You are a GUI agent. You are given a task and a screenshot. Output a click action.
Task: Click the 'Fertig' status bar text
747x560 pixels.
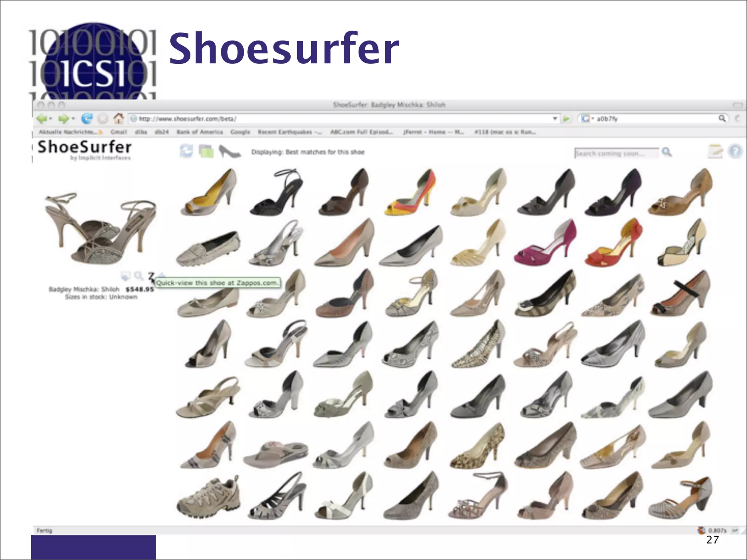(44, 530)
